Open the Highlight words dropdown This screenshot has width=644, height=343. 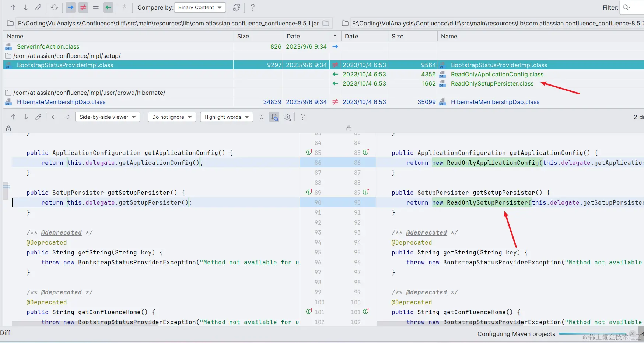[x=227, y=117]
